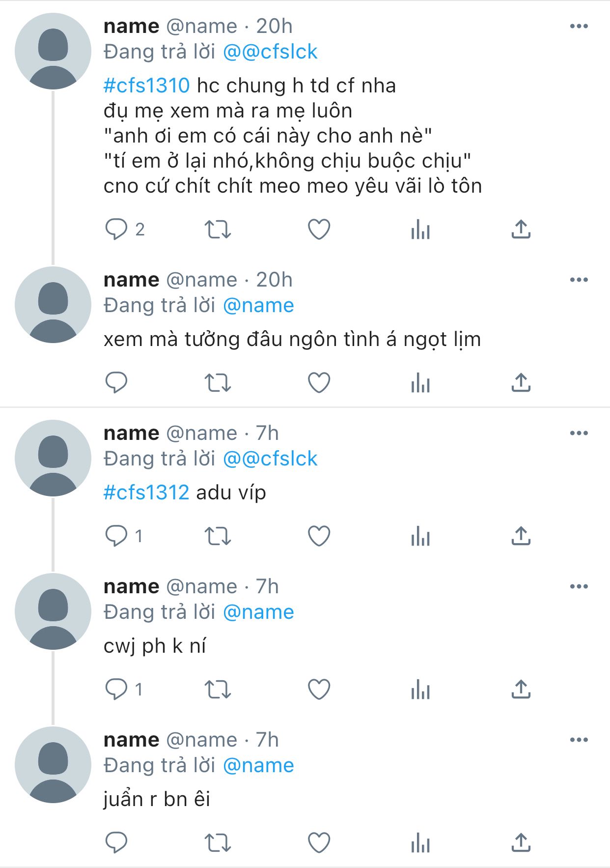Like the 'ngọt lịm' reply tweet
Image resolution: width=610 pixels, height=868 pixels.
click(x=319, y=383)
